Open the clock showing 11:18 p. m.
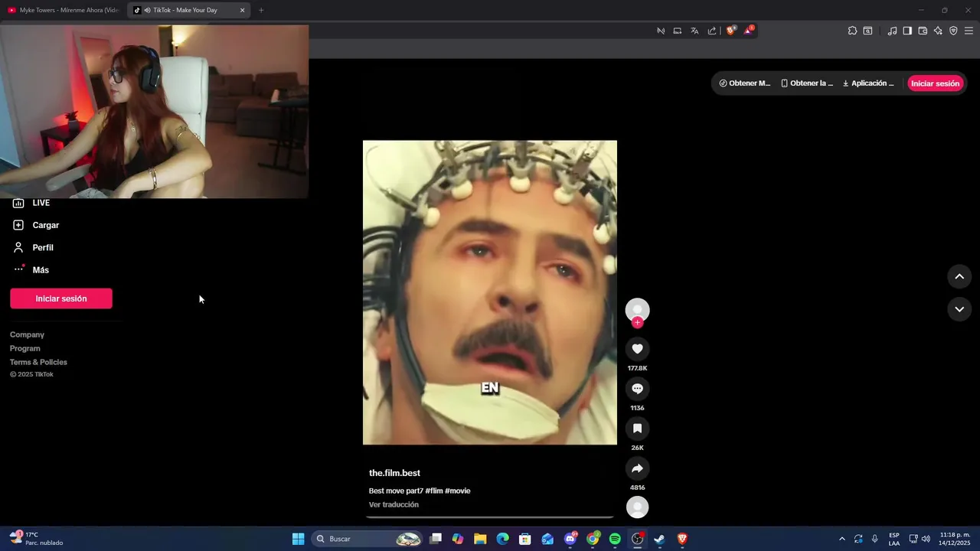Viewport: 980px width, 551px height. coord(955,539)
